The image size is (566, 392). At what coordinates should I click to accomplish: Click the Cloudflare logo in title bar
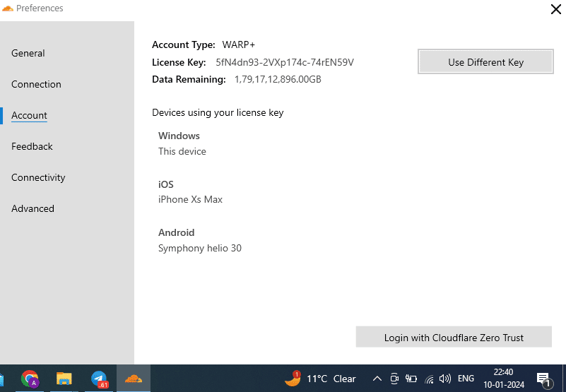point(7,8)
